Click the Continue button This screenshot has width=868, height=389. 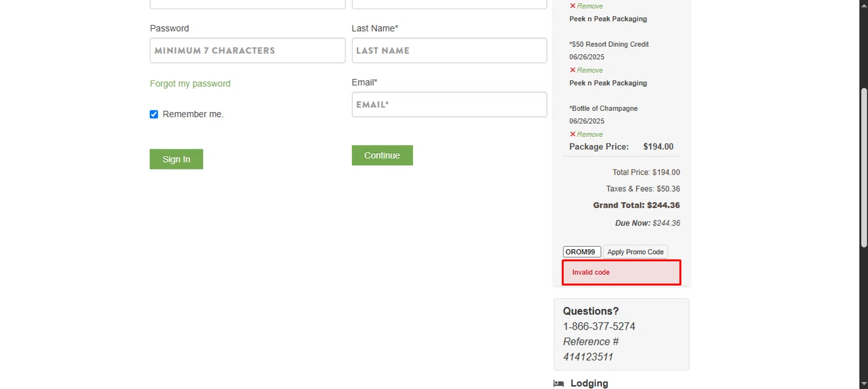pyautogui.click(x=382, y=155)
